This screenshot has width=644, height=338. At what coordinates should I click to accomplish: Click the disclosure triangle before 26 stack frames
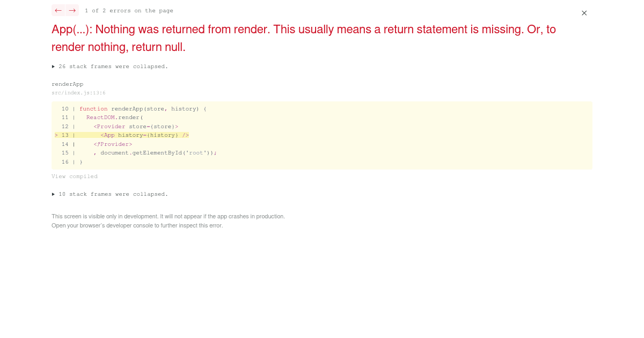[x=53, y=66]
